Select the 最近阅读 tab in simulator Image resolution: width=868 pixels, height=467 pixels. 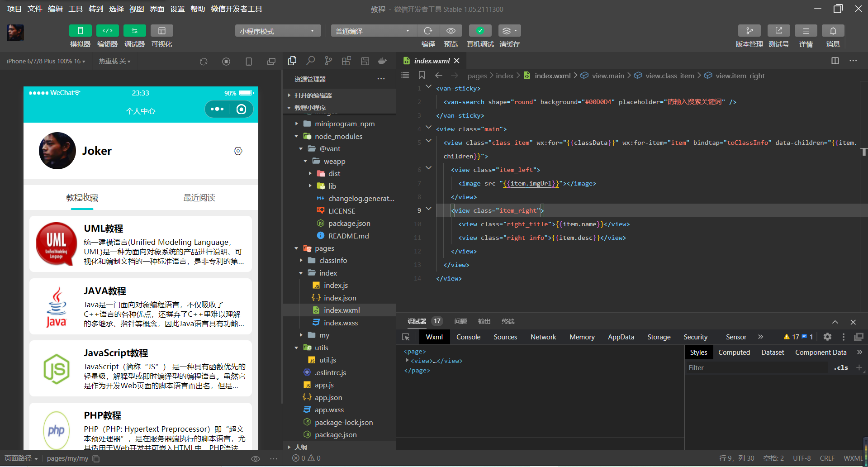[199, 198]
